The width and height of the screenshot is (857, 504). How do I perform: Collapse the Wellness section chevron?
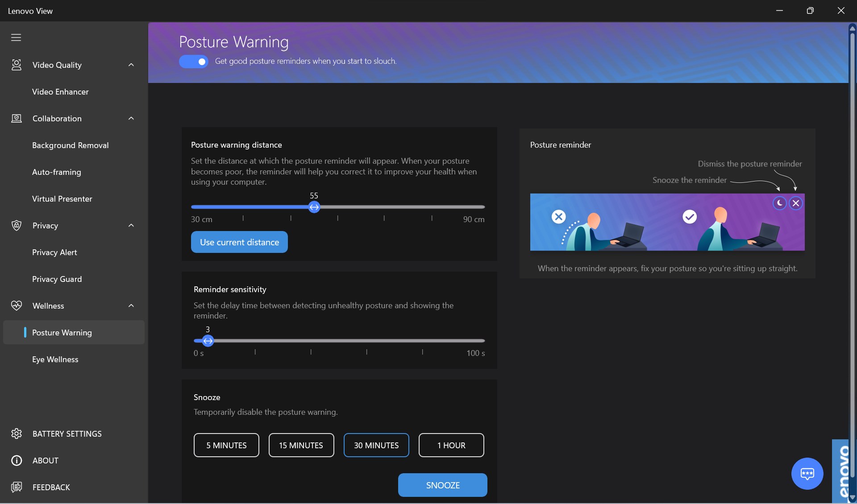pos(131,306)
